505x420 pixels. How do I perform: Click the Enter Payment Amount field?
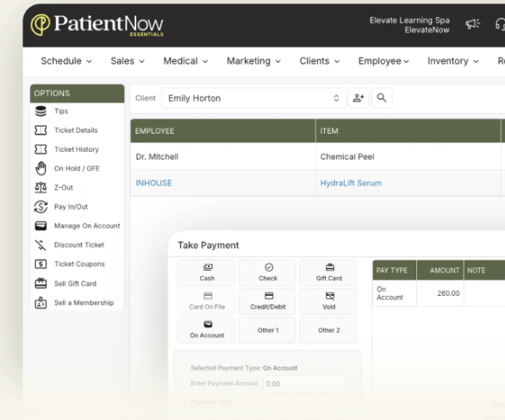pos(303,384)
